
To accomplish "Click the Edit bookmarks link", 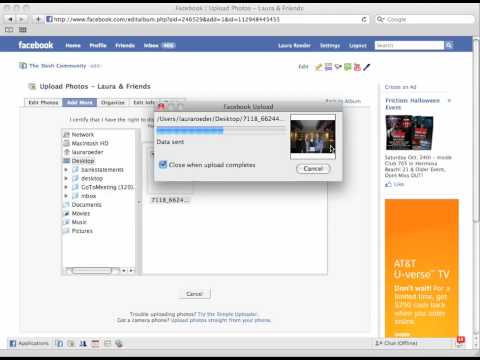I will point(303,67).
